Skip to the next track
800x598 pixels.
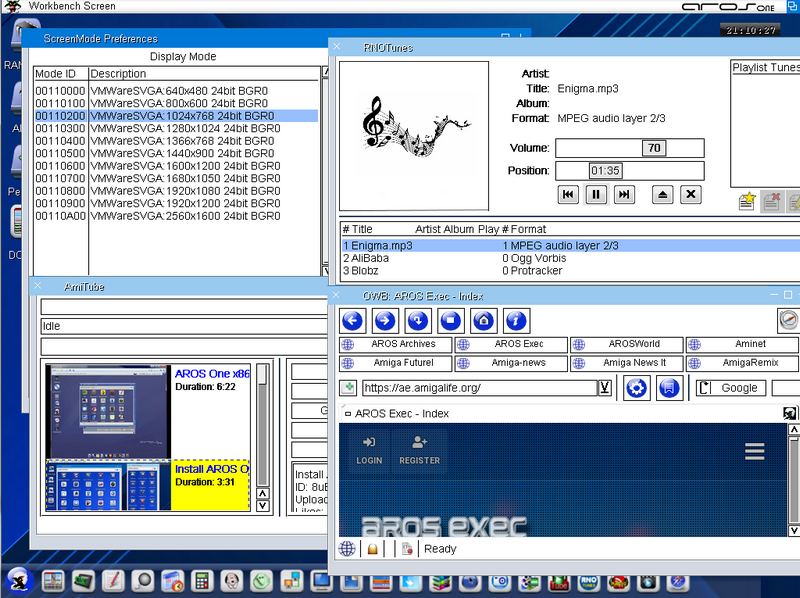point(624,195)
